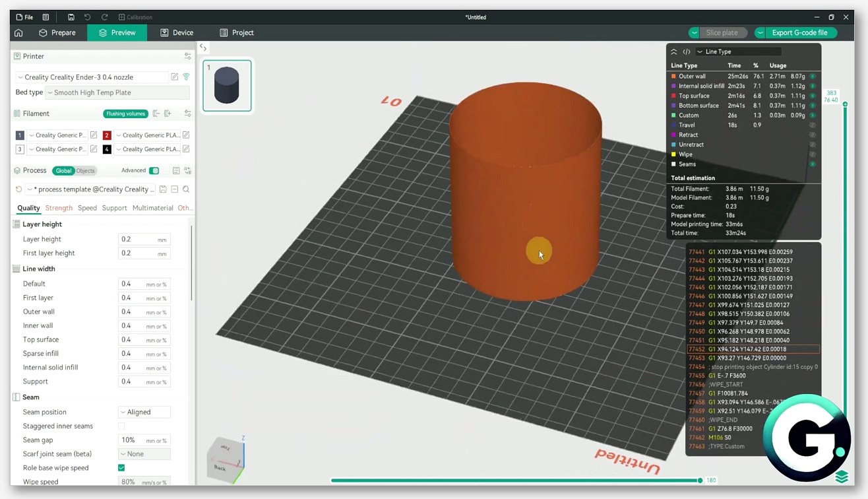The width and height of the screenshot is (868, 499).
Task: Select plate 1 thumbnail
Action: coord(227,85)
